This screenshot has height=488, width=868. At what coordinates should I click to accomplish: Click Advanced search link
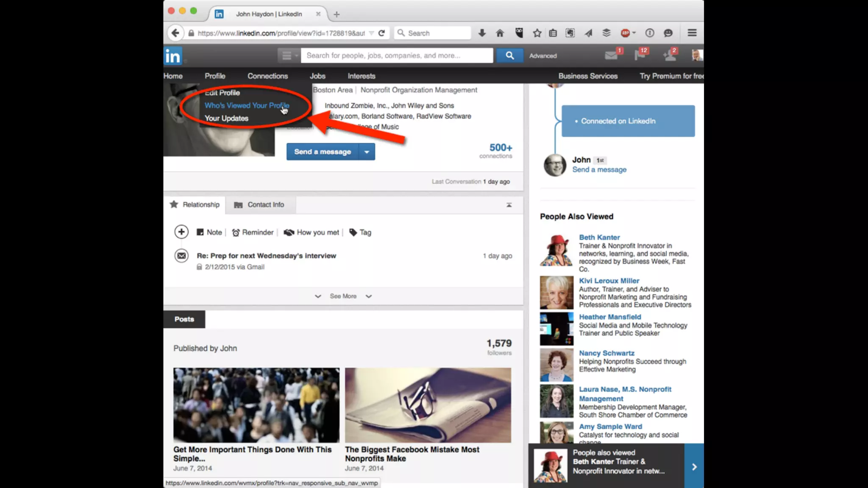[543, 56]
